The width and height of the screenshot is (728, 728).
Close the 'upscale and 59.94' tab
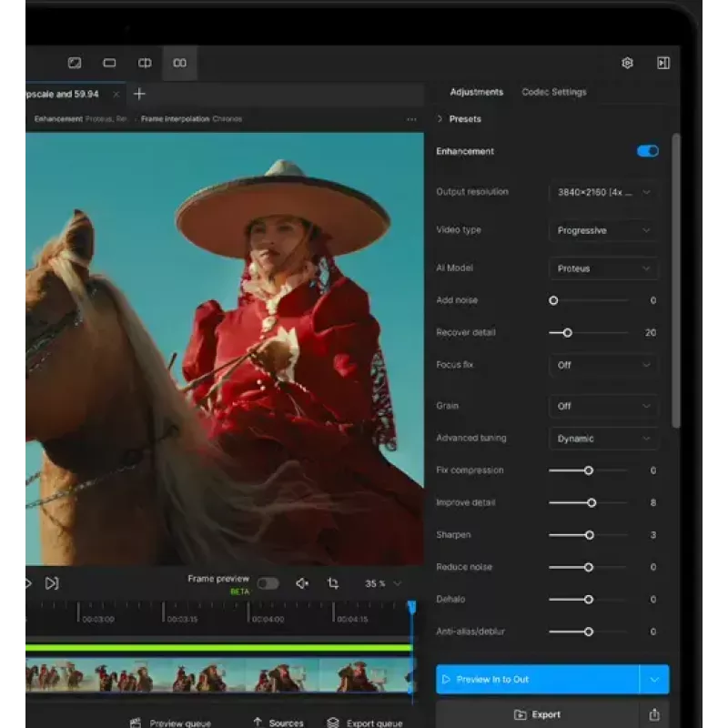pos(116,95)
